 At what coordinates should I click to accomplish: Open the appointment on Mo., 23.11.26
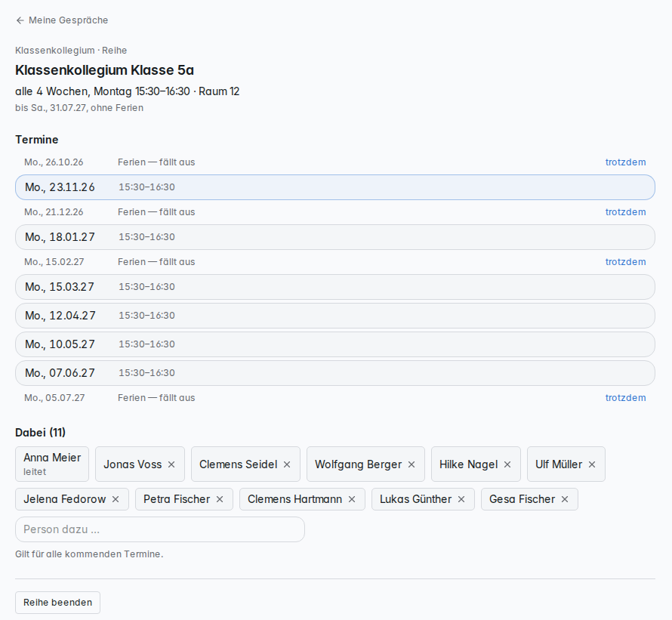335,187
